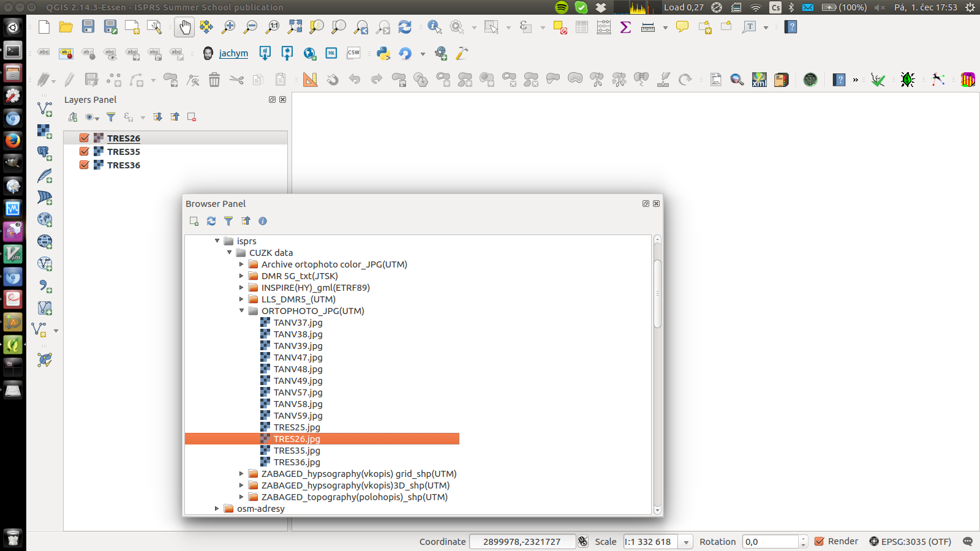Open the Expand All dropdown arrow in Layers Panel

[143, 117]
